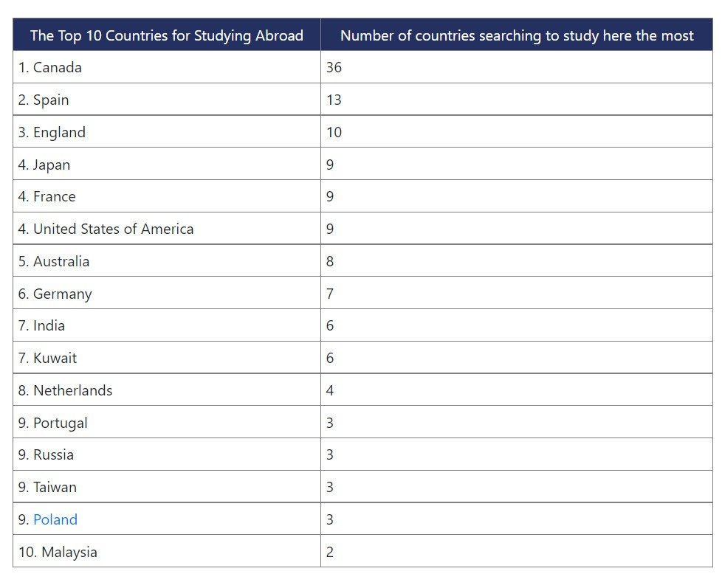Select the '4. Japan' cell

[x=167, y=164]
